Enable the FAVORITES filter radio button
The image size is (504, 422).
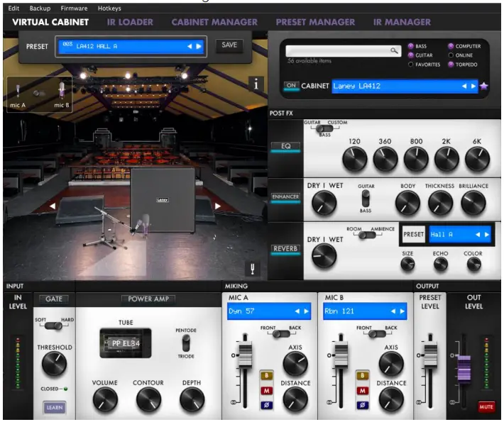410,65
